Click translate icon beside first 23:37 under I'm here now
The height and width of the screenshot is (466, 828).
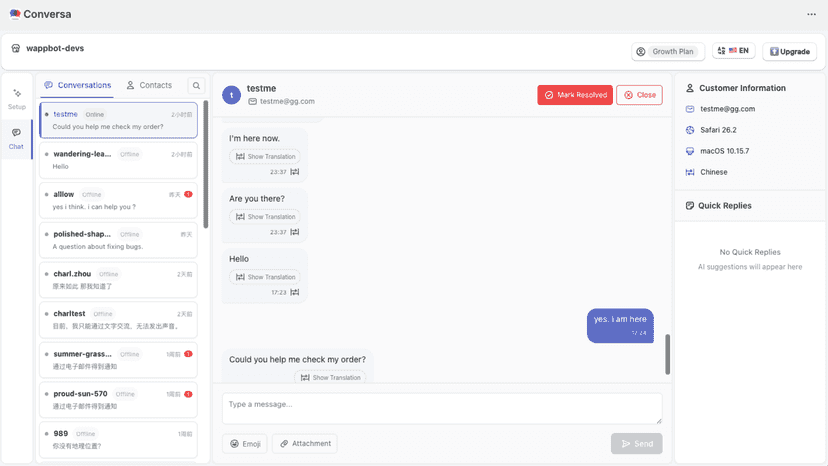[x=295, y=172]
